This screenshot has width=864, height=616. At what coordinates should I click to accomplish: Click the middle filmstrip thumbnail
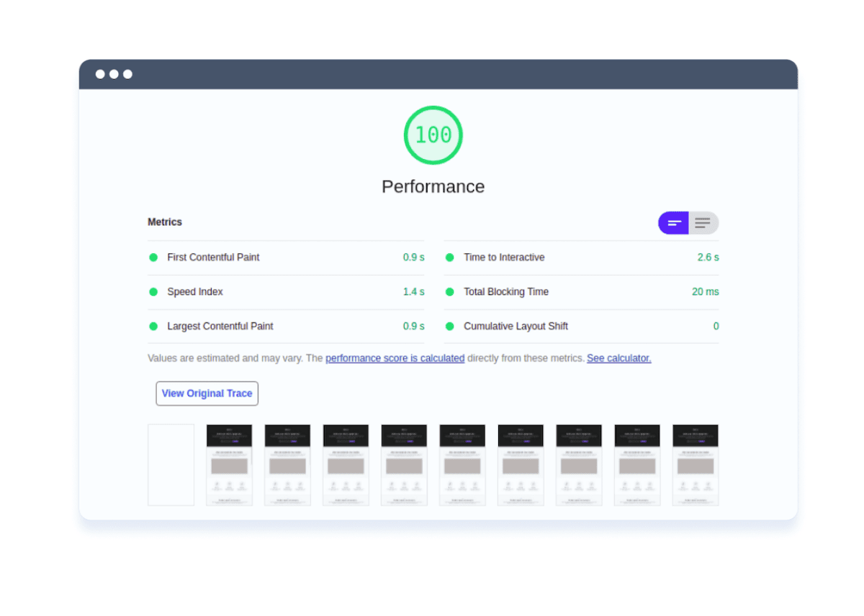pyautogui.click(x=462, y=464)
